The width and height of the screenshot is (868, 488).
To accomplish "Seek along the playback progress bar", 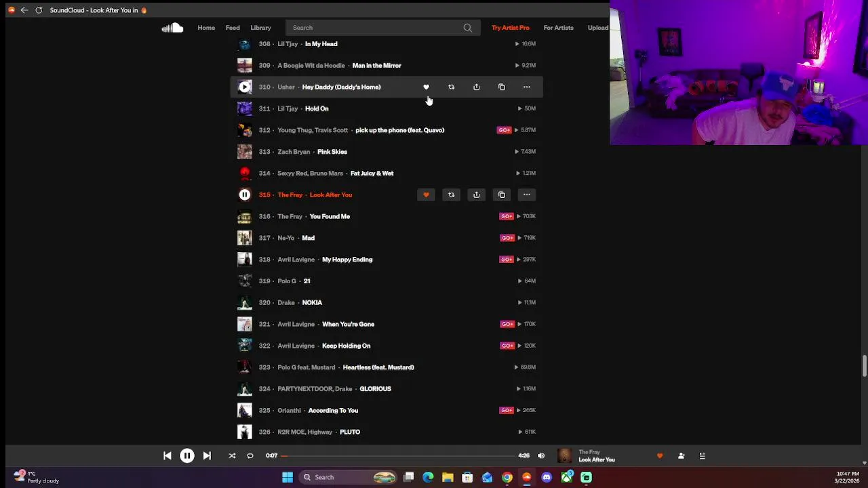I will [397, 456].
